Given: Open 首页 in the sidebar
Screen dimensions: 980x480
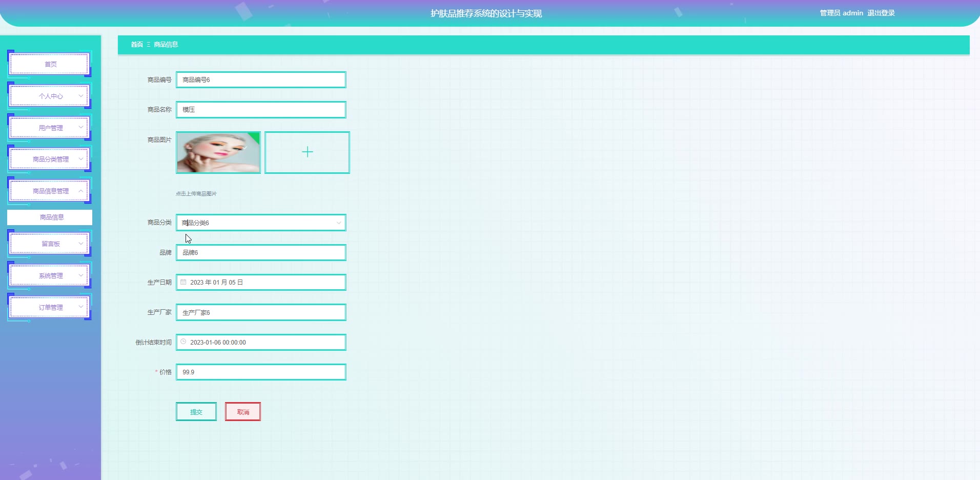Looking at the screenshot, I should 50,64.
